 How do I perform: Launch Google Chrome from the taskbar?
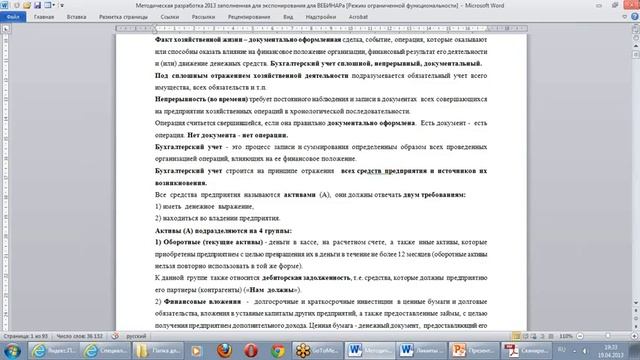(x=278, y=351)
